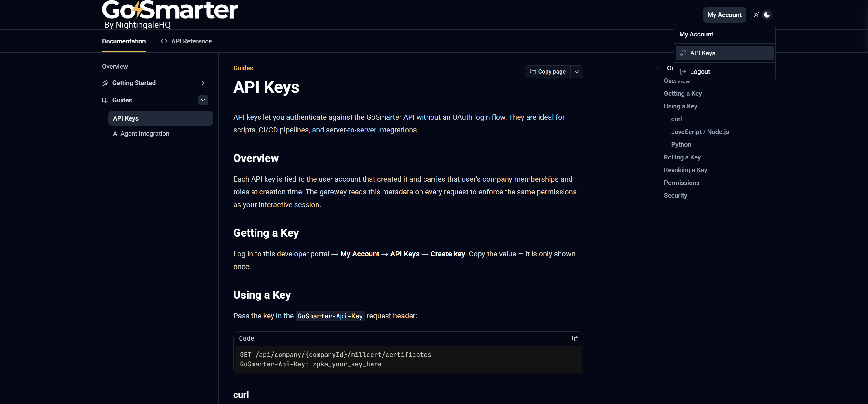Choose Logout from account menu
Viewport: 868px width, 404px height.
725,72
